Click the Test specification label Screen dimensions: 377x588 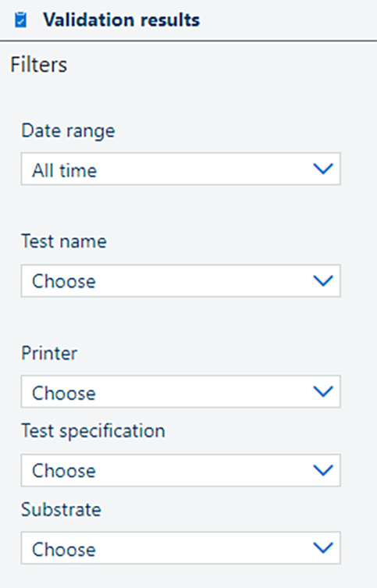(x=94, y=431)
